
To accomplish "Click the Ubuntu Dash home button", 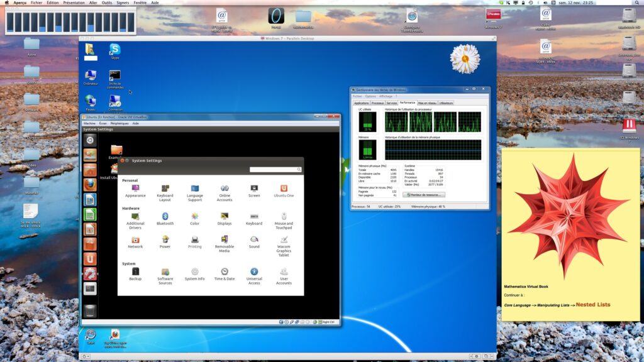I will pyautogui.click(x=90, y=140).
